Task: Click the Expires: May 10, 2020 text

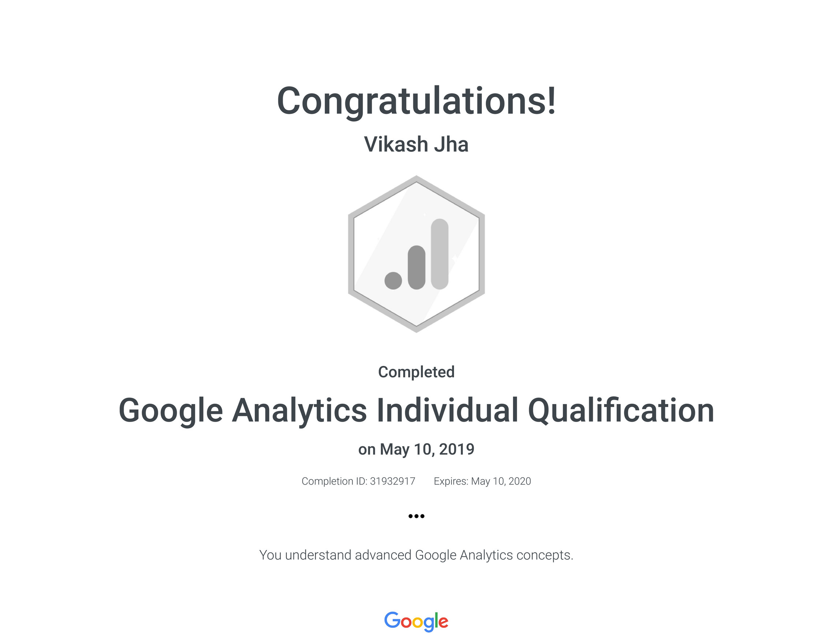Action: tap(482, 481)
